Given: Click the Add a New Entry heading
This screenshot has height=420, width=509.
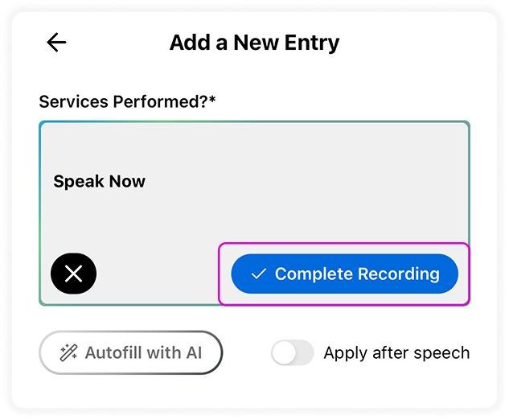Looking at the screenshot, I should 254,43.
